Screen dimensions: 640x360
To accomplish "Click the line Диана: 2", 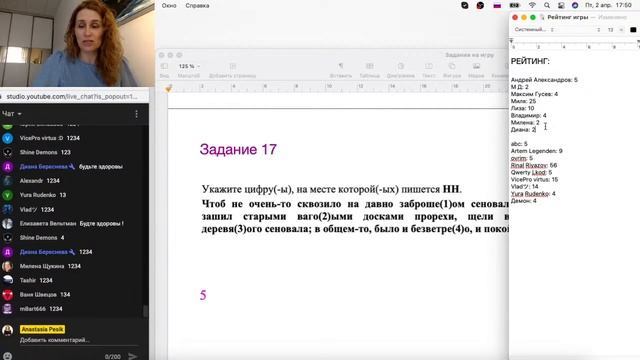I will 523,130.
